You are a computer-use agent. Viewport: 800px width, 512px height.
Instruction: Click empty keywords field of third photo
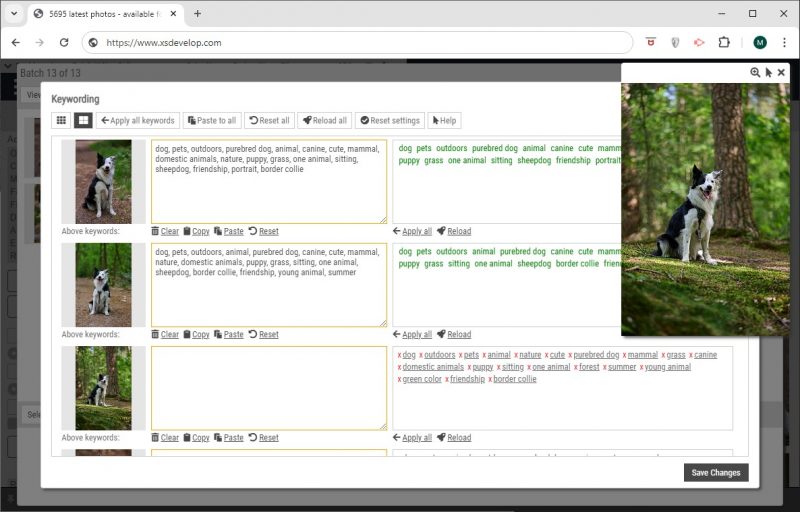click(268, 388)
